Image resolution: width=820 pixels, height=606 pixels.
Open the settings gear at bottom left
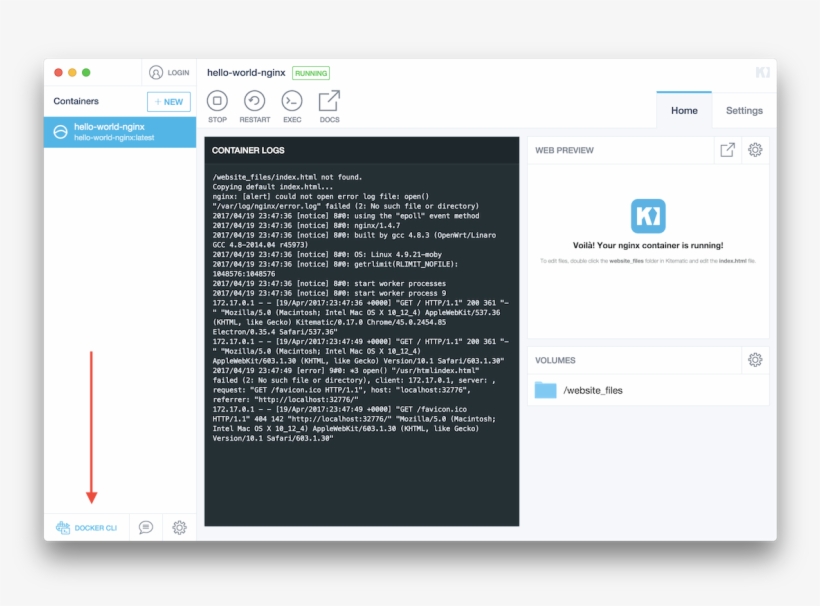tap(178, 527)
